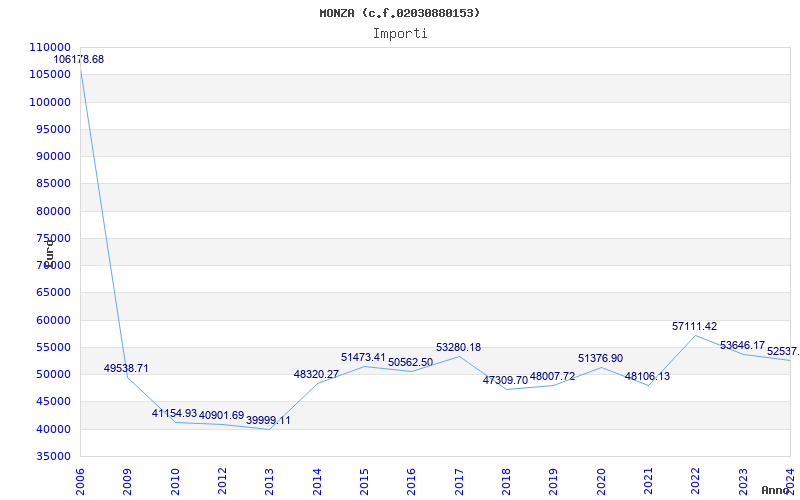Image resolution: width=800 pixels, height=500 pixels.
Task: Click the y-axis value 45000
Action: (53, 402)
